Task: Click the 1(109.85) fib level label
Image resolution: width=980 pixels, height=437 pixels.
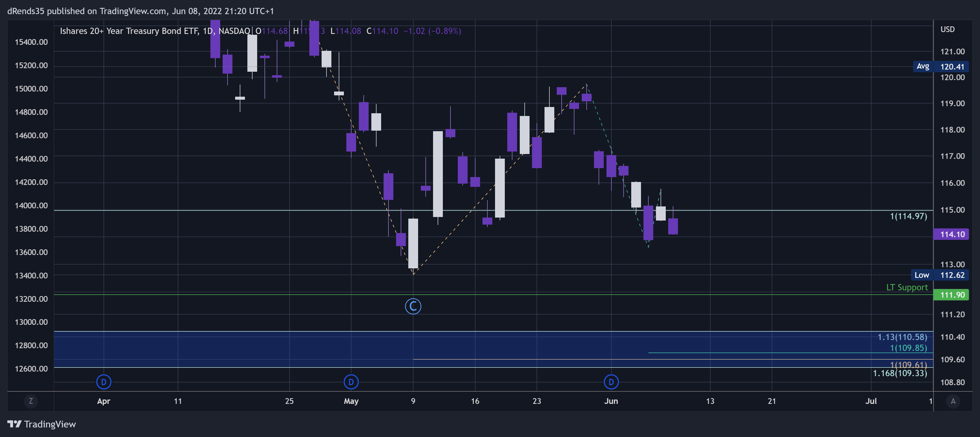Action: [909, 348]
